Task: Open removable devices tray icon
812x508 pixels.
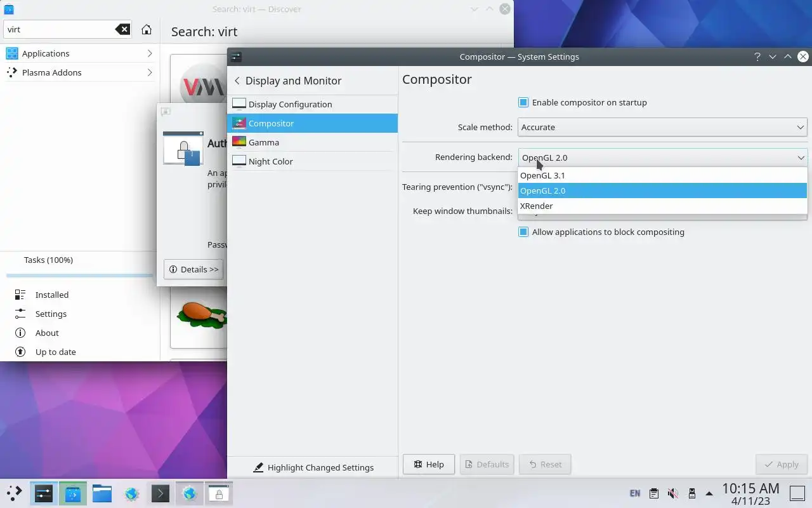Action: (691, 493)
